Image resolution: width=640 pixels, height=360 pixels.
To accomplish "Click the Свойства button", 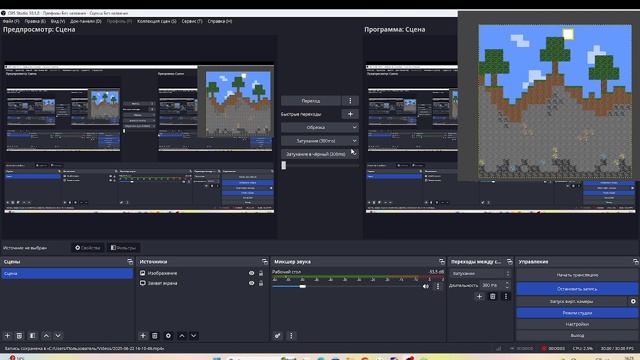I will tap(87, 248).
